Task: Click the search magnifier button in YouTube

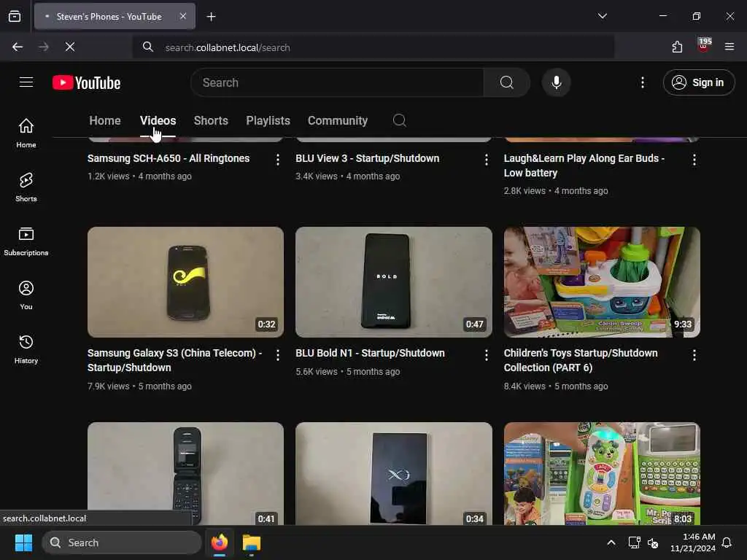Action: pyautogui.click(x=506, y=82)
